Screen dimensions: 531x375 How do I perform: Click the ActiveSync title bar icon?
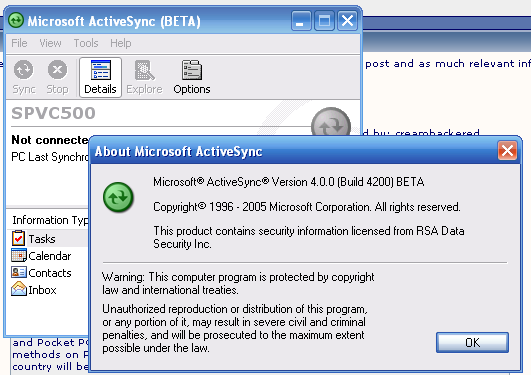pyautogui.click(x=16, y=20)
